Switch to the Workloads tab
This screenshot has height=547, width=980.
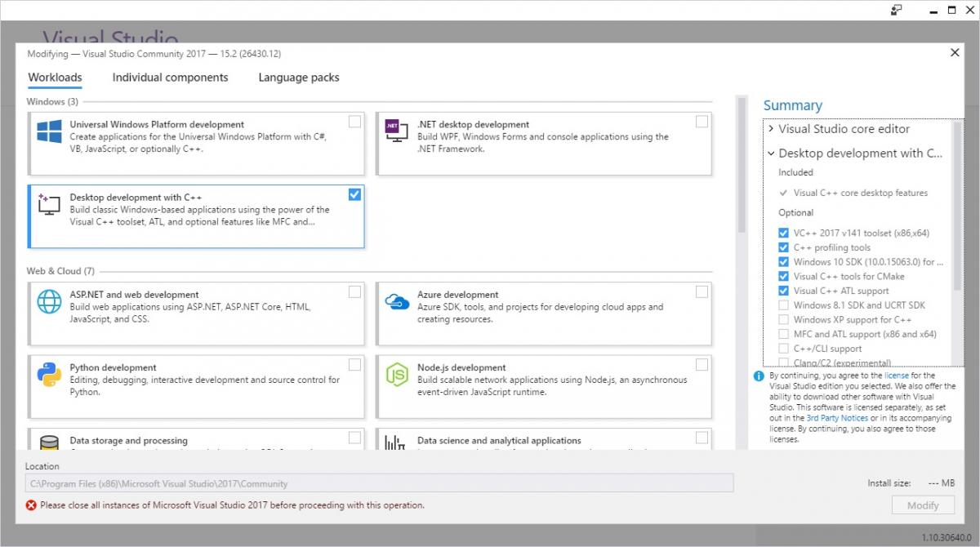55,78
